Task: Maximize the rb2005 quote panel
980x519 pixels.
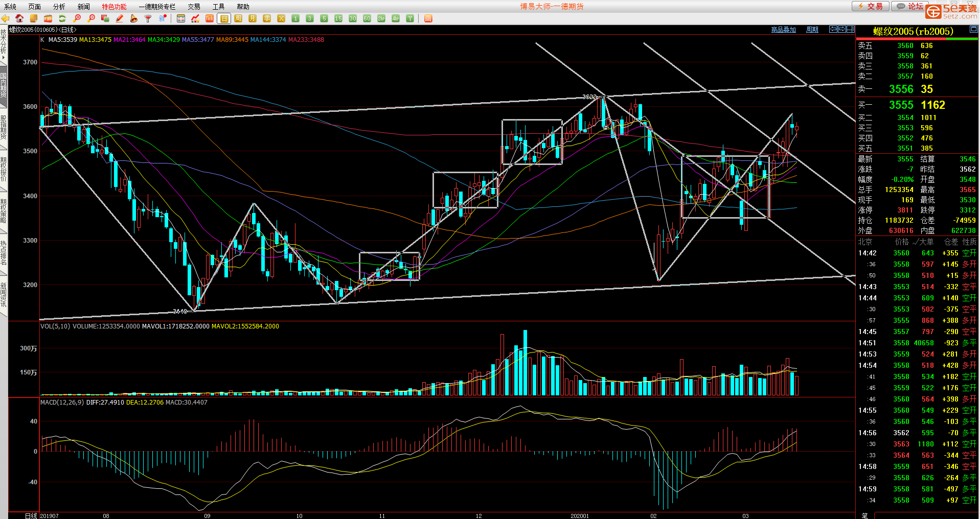Action: pos(974,30)
